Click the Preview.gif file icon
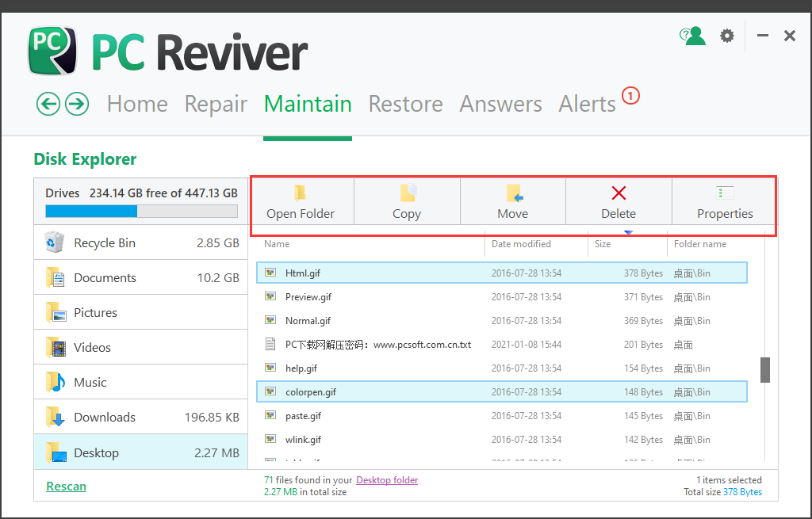 [x=270, y=296]
